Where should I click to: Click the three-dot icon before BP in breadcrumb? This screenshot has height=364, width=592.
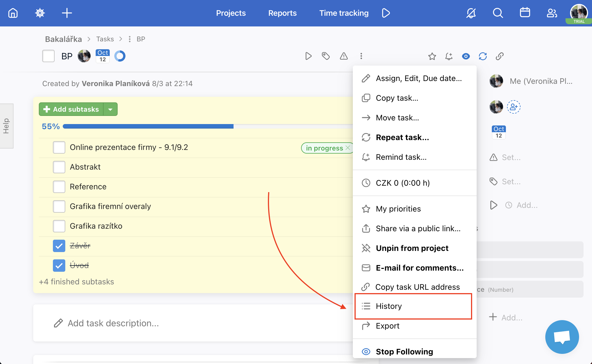(129, 39)
